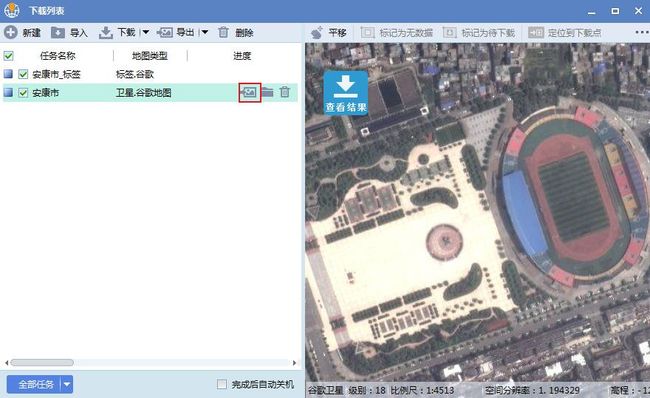This screenshot has height=398, width=650.
Task: Open folder icon in 安康市 row
Action: point(267,92)
